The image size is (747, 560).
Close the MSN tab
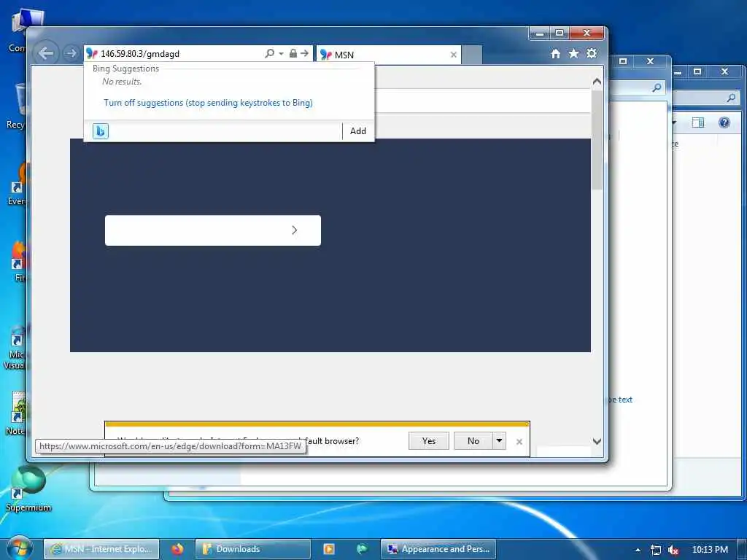(x=454, y=55)
